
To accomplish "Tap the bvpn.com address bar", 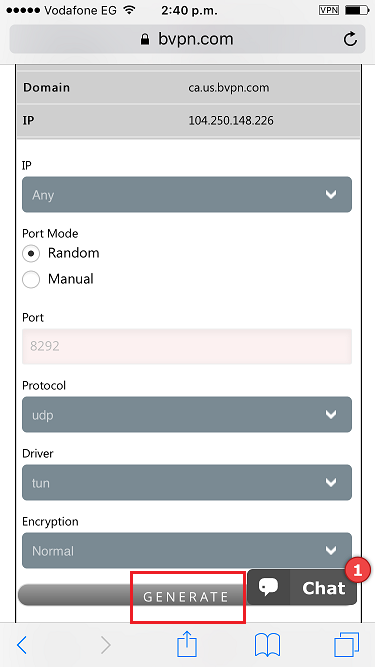I will pos(187,39).
